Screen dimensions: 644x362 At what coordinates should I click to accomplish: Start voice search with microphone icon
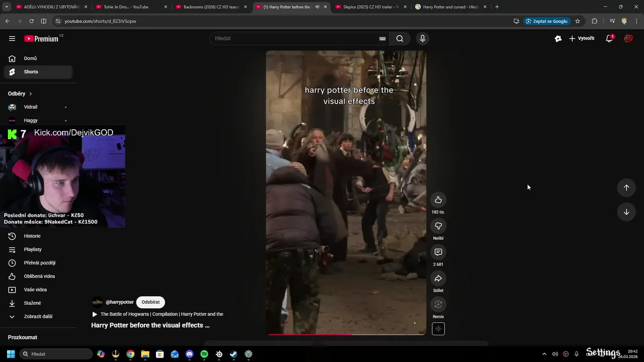click(423, 39)
